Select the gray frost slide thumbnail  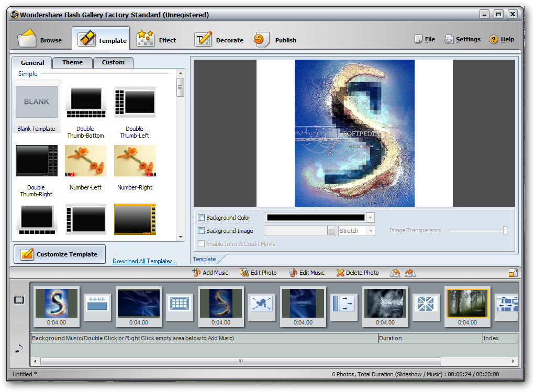click(x=385, y=306)
